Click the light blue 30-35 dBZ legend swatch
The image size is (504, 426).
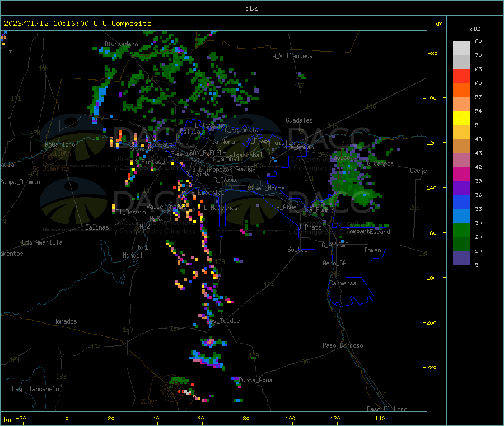click(x=461, y=216)
